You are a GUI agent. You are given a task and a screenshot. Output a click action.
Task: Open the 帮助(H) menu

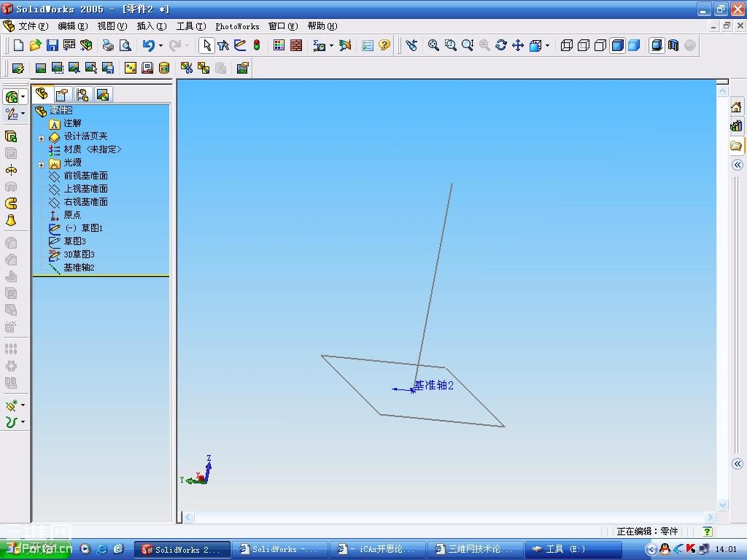point(322,26)
